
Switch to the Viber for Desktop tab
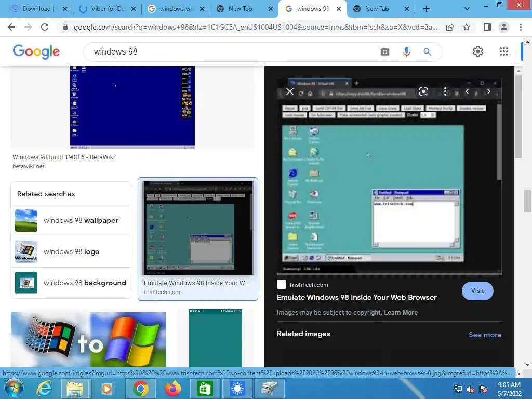tap(108, 9)
